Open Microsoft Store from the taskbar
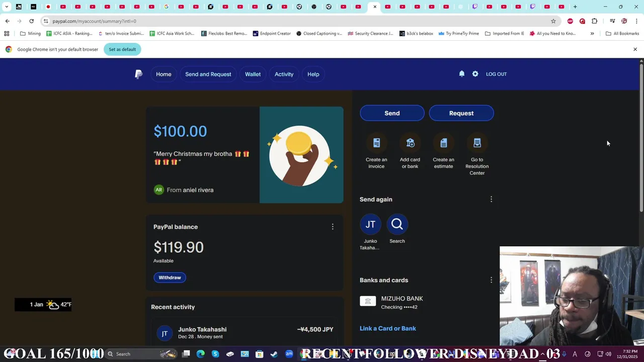Image resolution: width=644 pixels, height=362 pixels. (x=260, y=354)
